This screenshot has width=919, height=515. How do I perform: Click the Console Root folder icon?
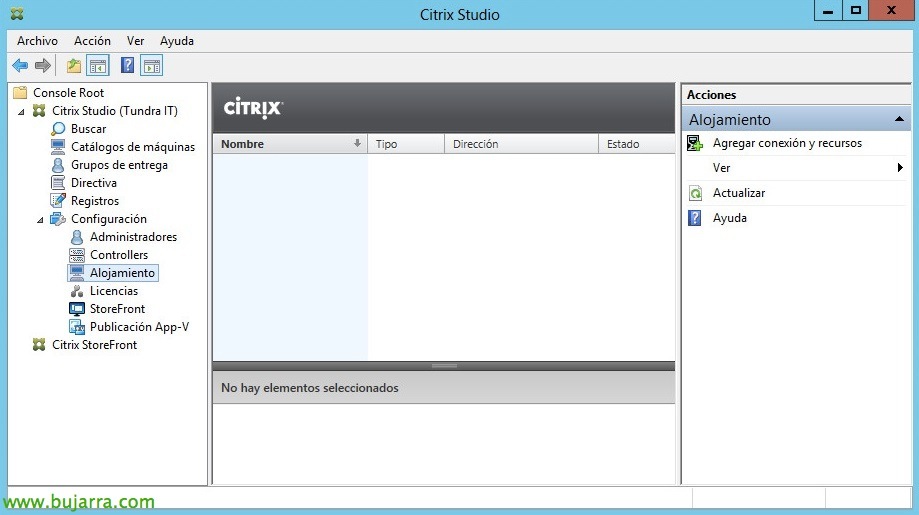pyautogui.click(x=21, y=93)
